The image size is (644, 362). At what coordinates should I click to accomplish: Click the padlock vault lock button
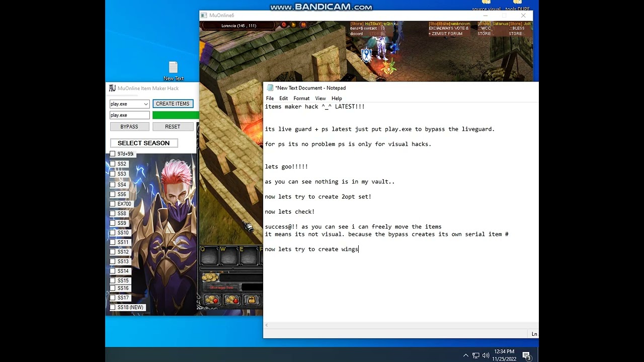pos(251,300)
